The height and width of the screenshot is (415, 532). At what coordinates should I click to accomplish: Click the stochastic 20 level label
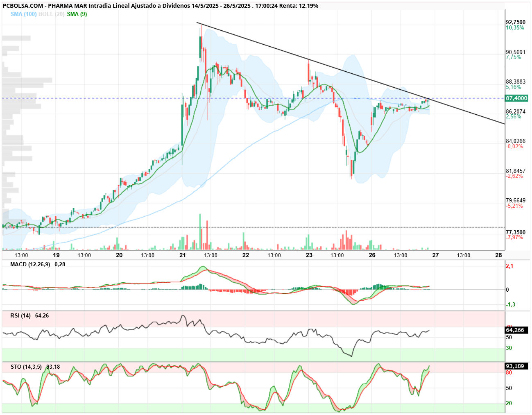[509, 404]
